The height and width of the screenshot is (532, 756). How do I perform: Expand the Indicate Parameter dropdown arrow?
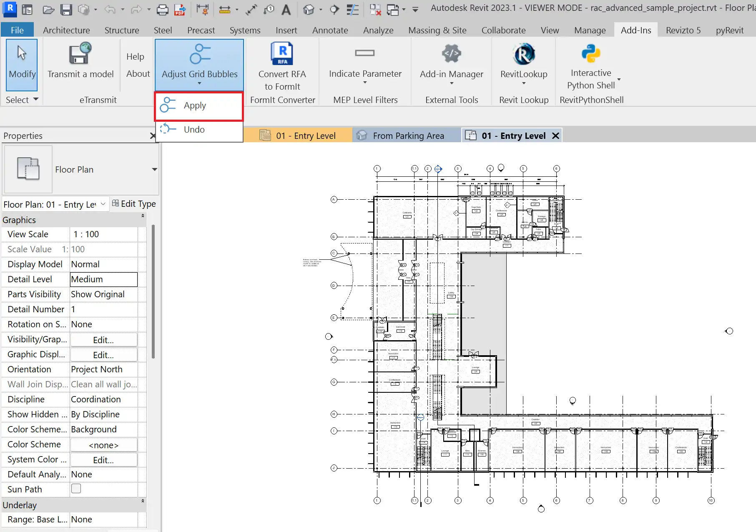point(365,83)
